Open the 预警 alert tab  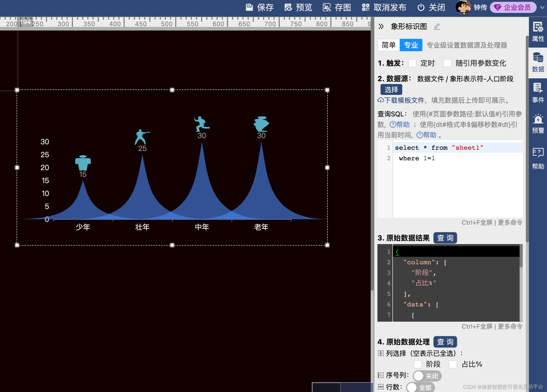click(538, 124)
